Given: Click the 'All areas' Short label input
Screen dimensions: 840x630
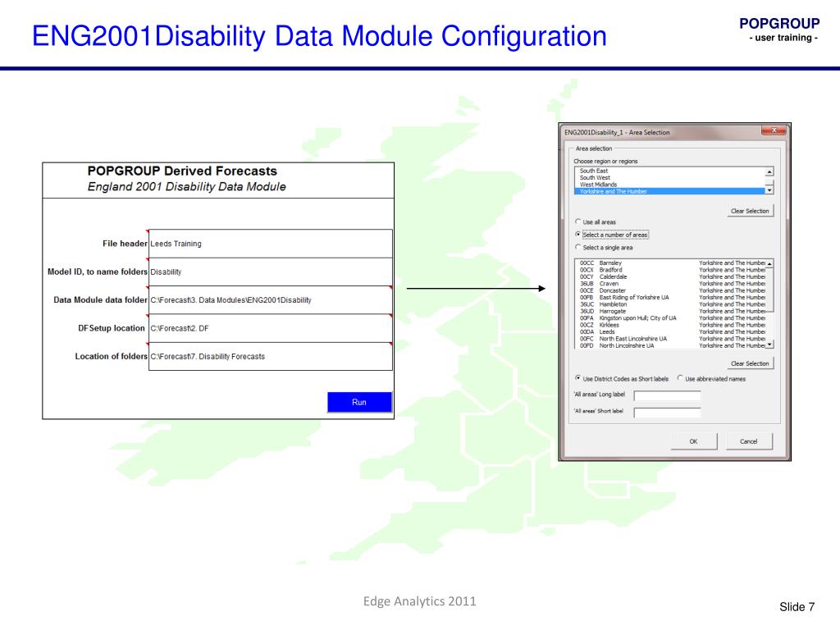Looking at the screenshot, I should (x=668, y=413).
